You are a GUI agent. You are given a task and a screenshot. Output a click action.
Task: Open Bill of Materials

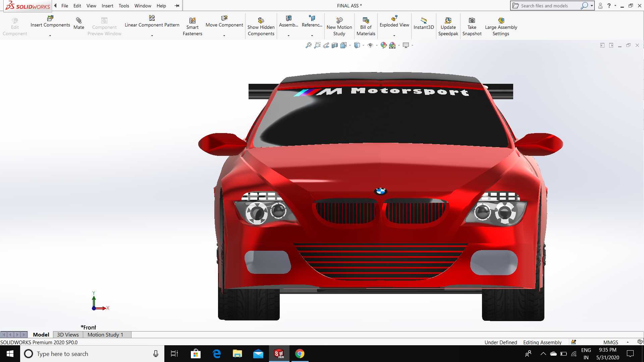[366, 26]
